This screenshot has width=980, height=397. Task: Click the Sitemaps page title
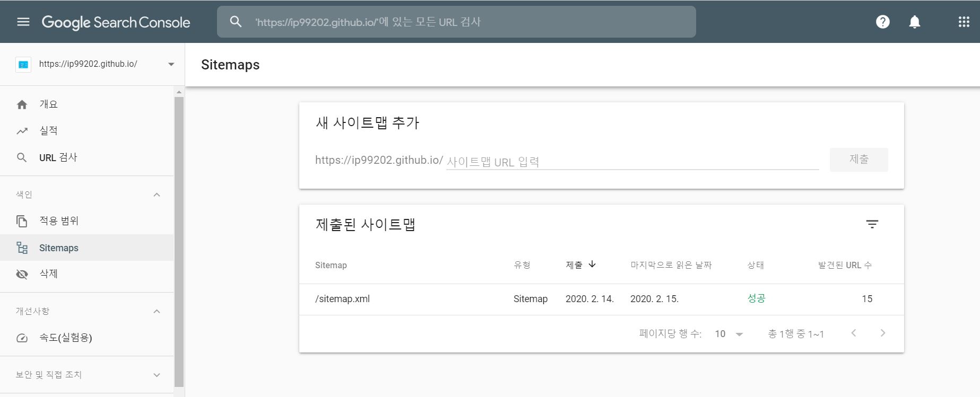tap(230, 65)
